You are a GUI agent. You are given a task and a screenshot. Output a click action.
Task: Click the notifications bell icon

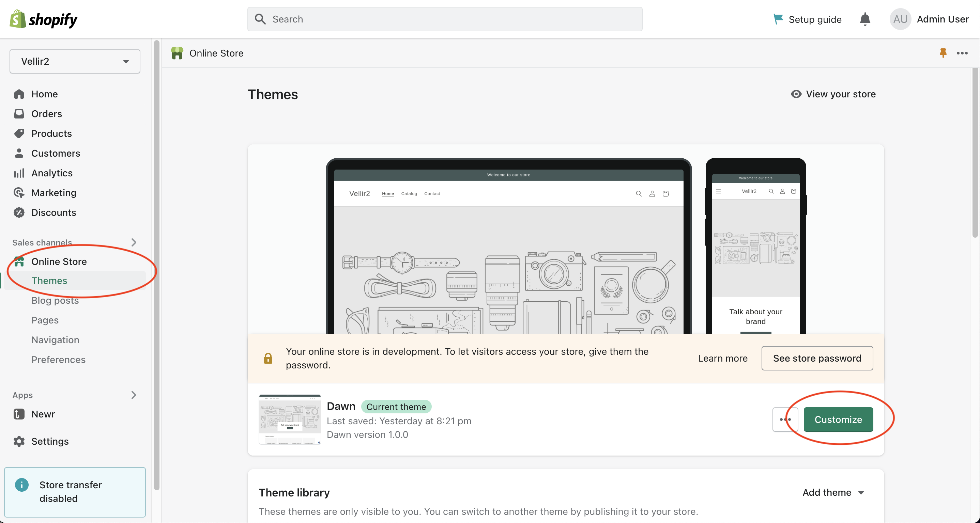tap(865, 19)
